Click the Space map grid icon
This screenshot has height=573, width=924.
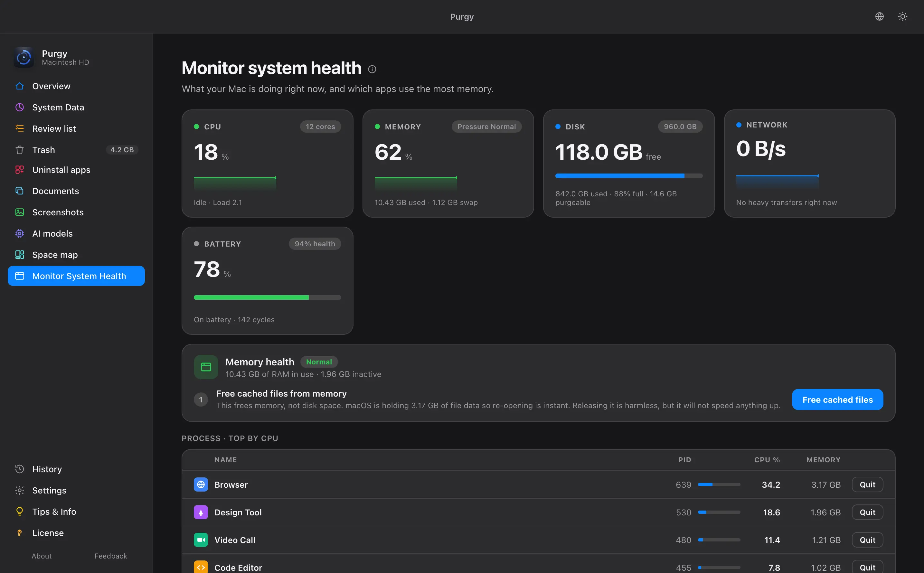tap(20, 255)
